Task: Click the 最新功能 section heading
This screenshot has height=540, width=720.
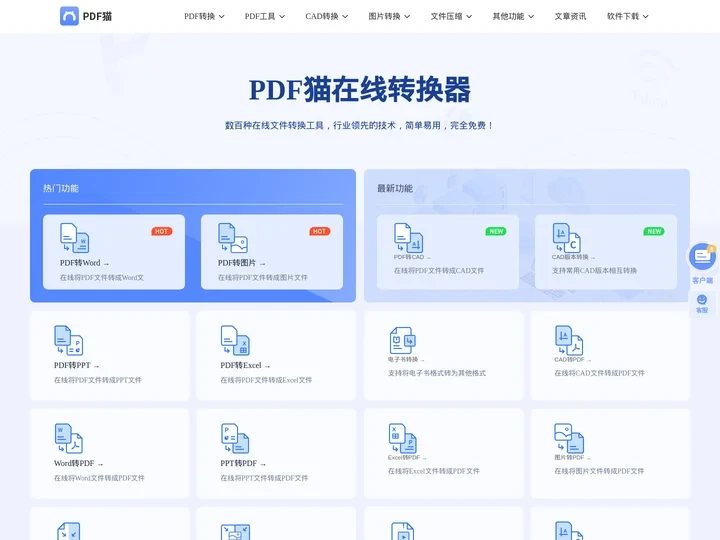Action: tap(395, 188)
